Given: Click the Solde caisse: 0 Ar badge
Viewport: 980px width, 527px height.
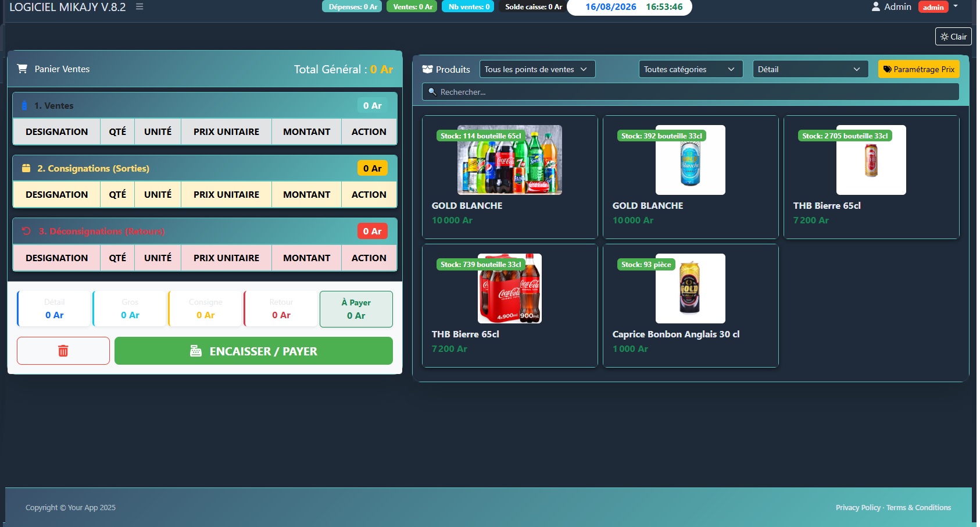Looking at the screenshot, I should click(x=533, y=7).
